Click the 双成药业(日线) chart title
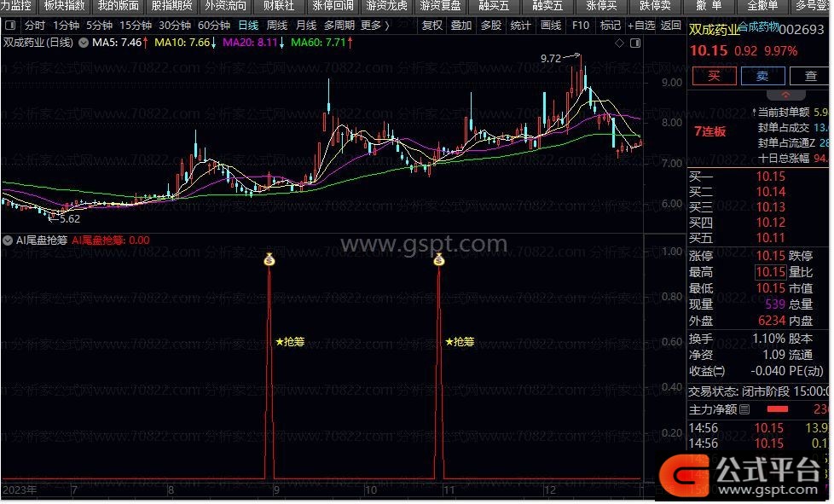Screen dimensions: 834x504 [x=38, y=43]
